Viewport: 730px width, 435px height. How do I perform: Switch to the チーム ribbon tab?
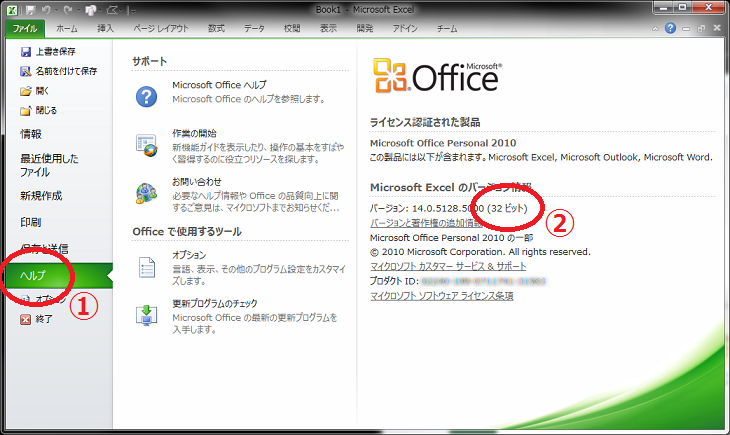[x=447, y=28]
